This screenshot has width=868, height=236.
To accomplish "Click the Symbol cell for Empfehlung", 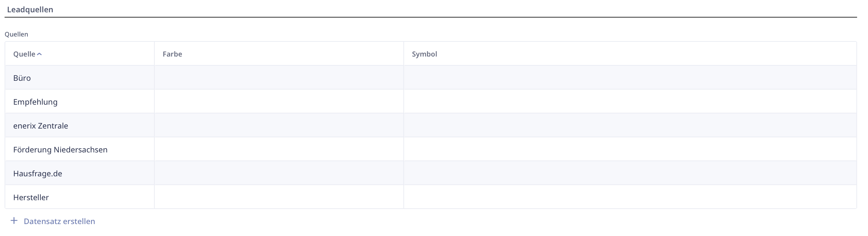I will tap(630, 102).
